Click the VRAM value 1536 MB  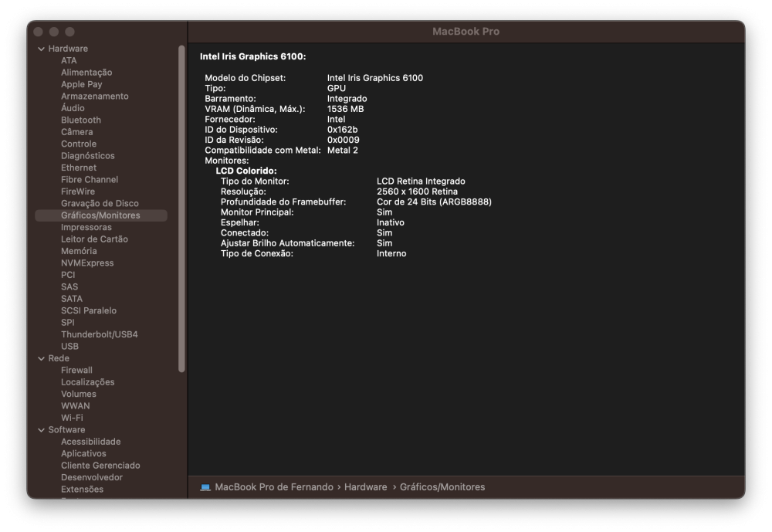(346, 109)
